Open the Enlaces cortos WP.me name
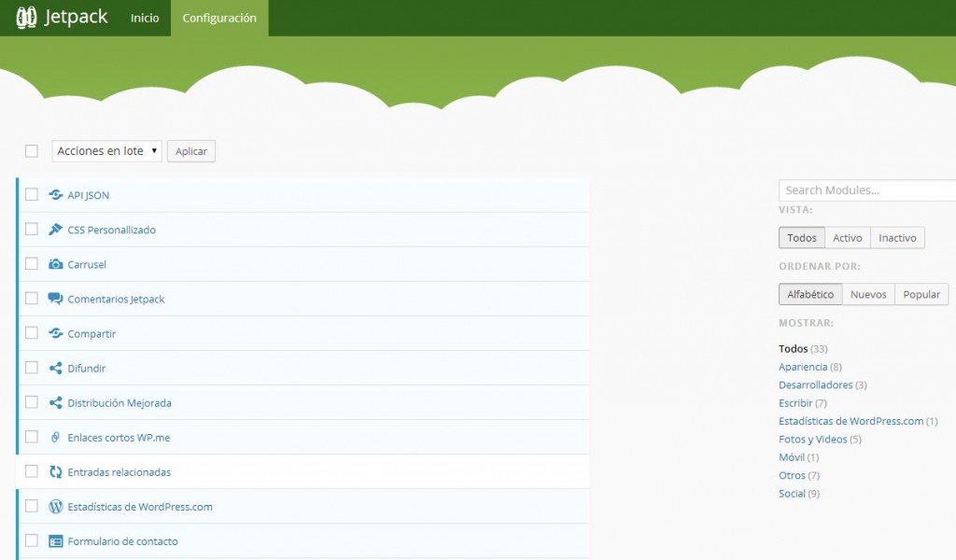Screen dimensions: 956x560 (x=119, y=438)
